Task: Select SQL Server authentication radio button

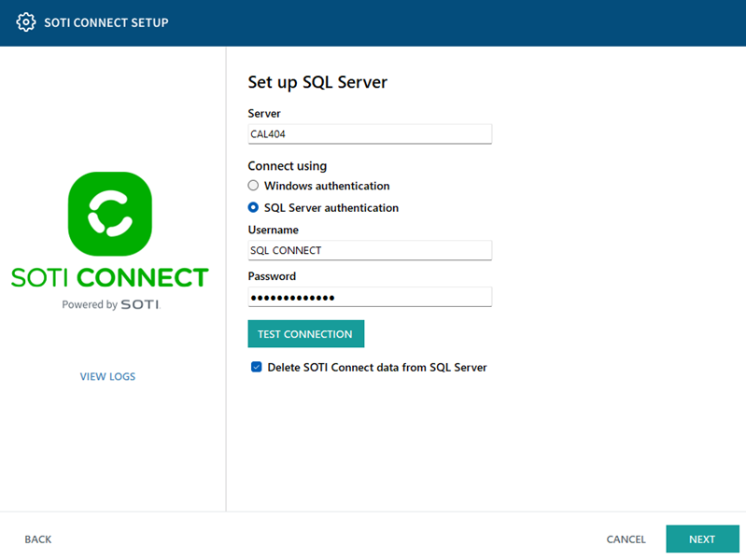Action: click(253, 207)
